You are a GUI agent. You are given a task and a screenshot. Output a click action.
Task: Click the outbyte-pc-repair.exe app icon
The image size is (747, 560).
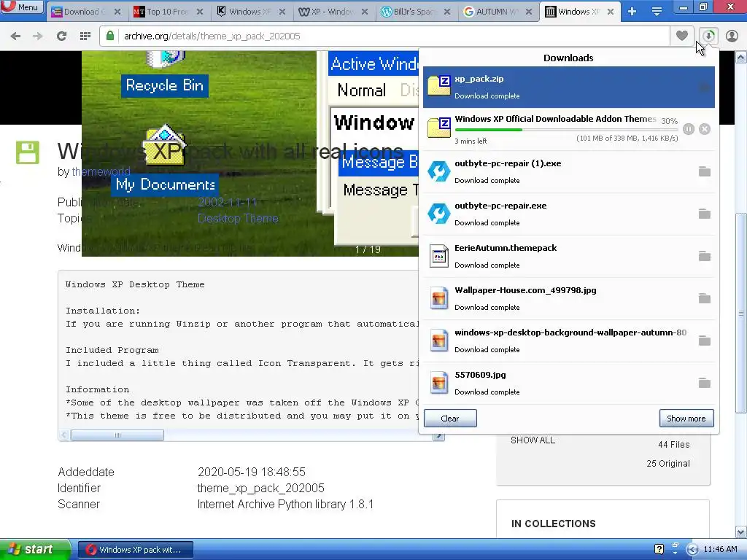coord(438,214)
